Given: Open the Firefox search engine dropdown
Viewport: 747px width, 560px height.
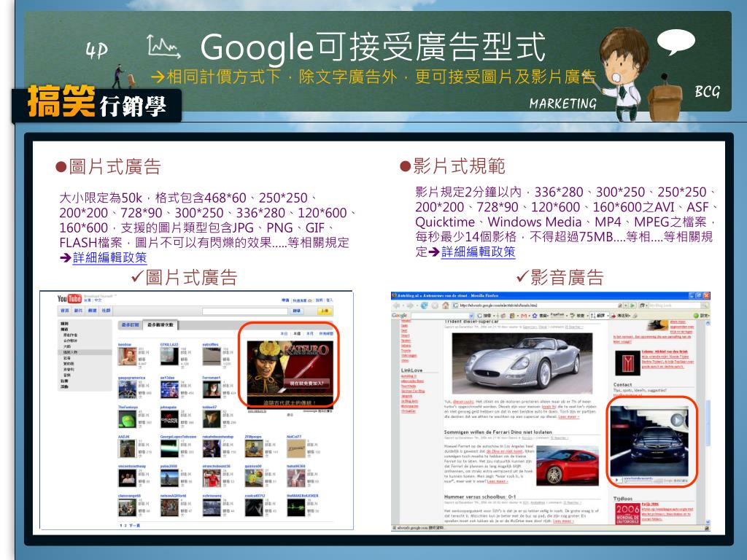Looking at the screenshot, I should [x=643, y=306].
